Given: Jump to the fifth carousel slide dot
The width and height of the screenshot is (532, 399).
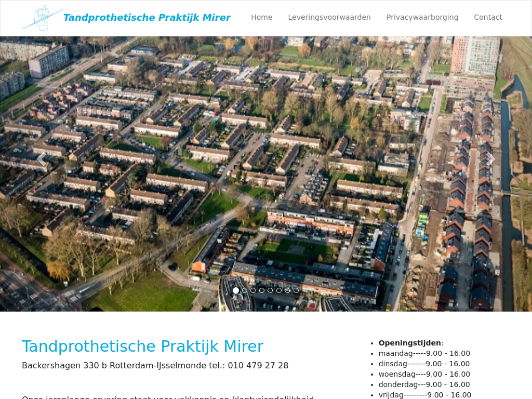Looking at the screenshot, I should pyautogui.click(x=270, y=290).
